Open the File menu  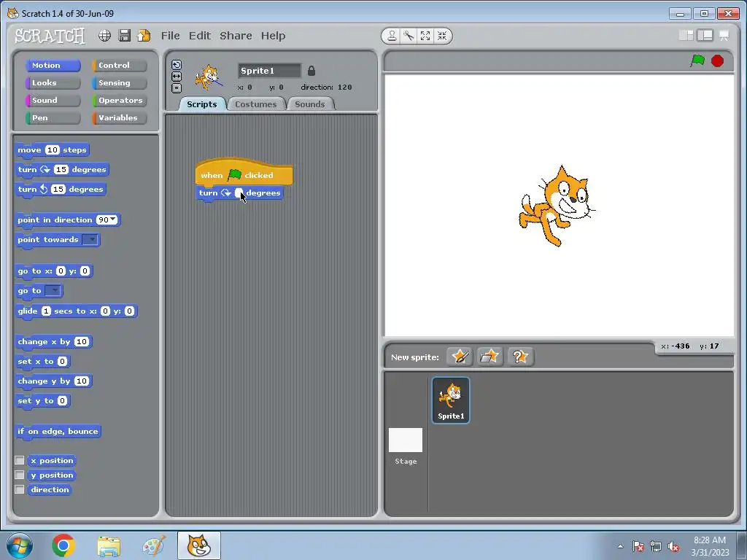click(170, 36)
